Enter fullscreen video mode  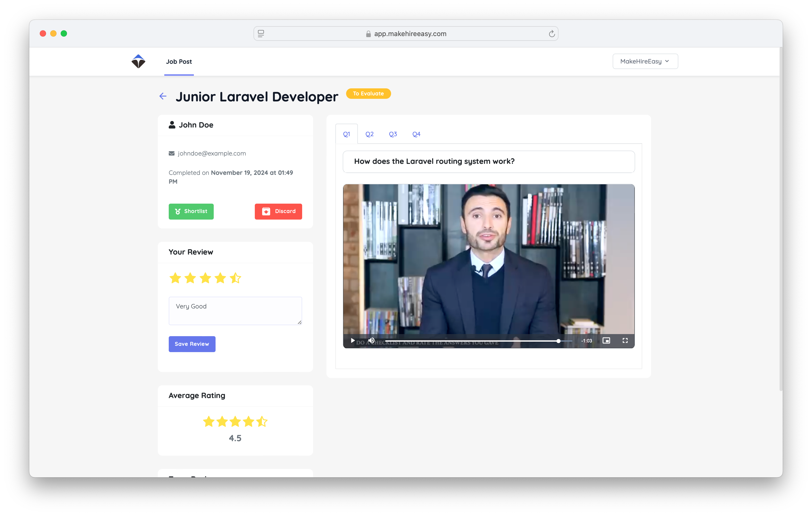[625, 340]
